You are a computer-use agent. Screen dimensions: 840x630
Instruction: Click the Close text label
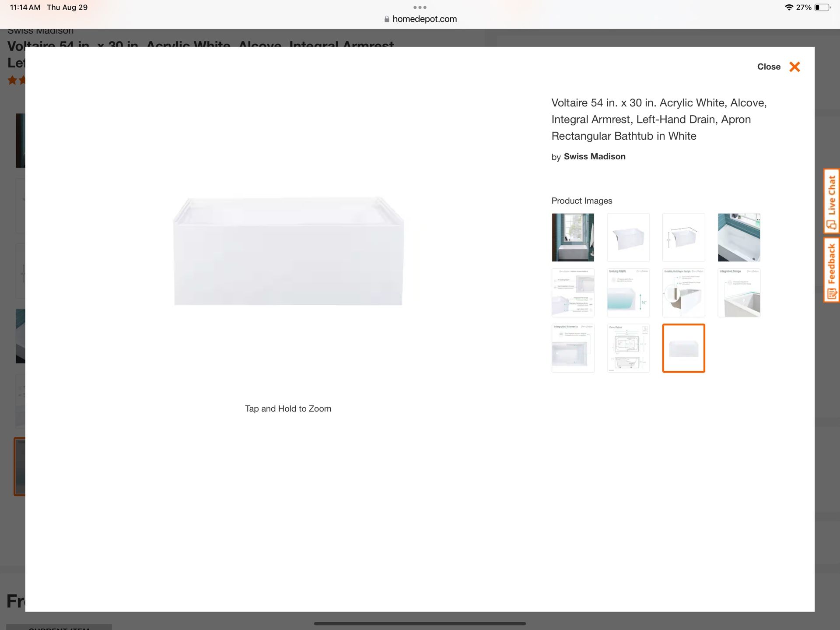(769, 67)
